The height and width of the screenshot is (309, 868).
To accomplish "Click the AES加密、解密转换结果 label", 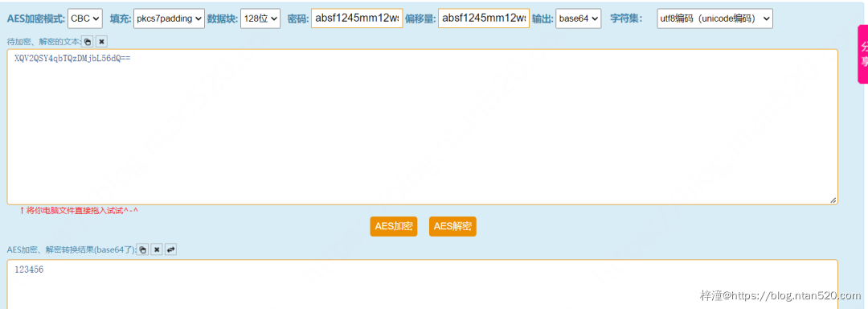I will [x=72, y=249].
